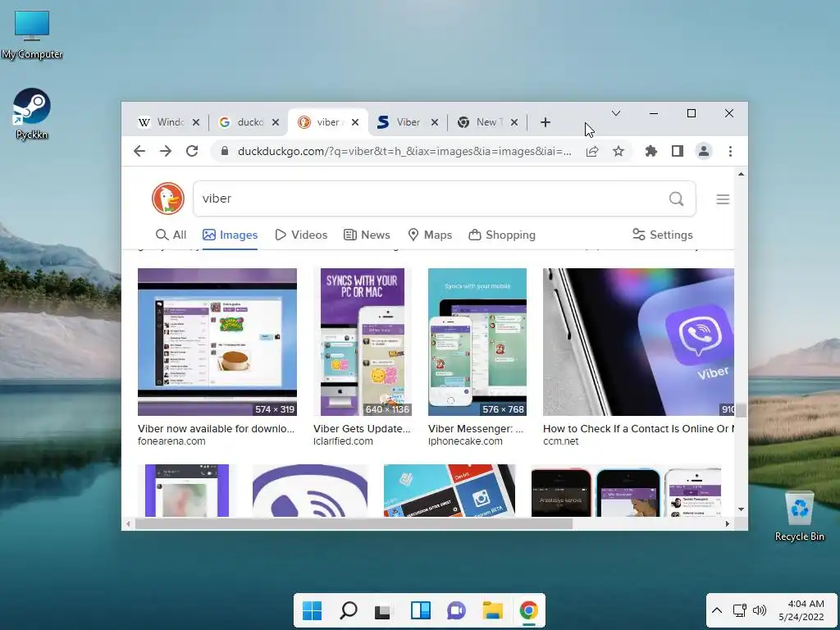Open 'Viber now available for downlo...' title

pyautogui.click(x=216, y=428)
